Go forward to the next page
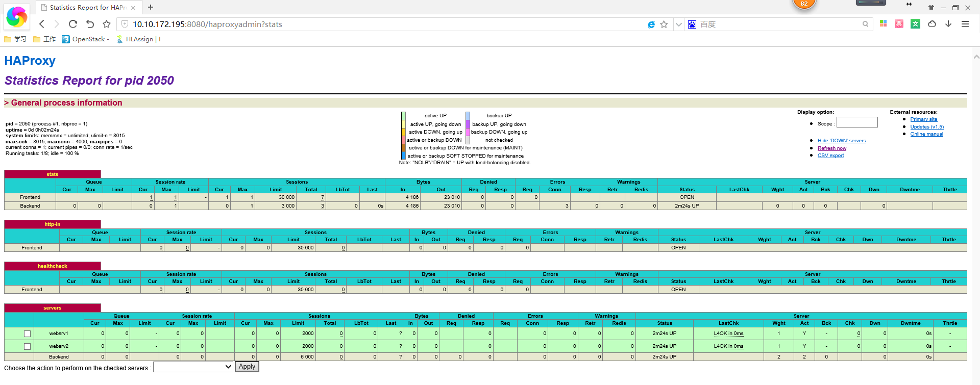 [x=57, y=24]
